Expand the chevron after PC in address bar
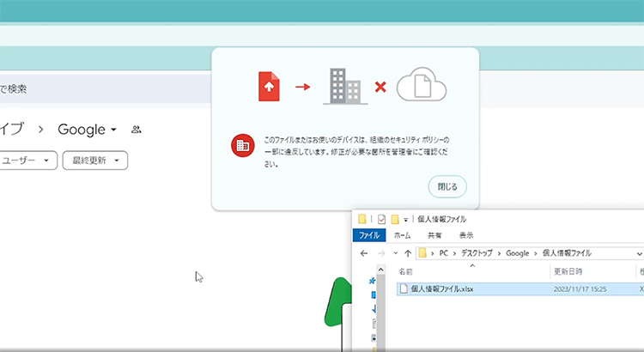This screenshot has width=644, height=352. pos(454,253)
